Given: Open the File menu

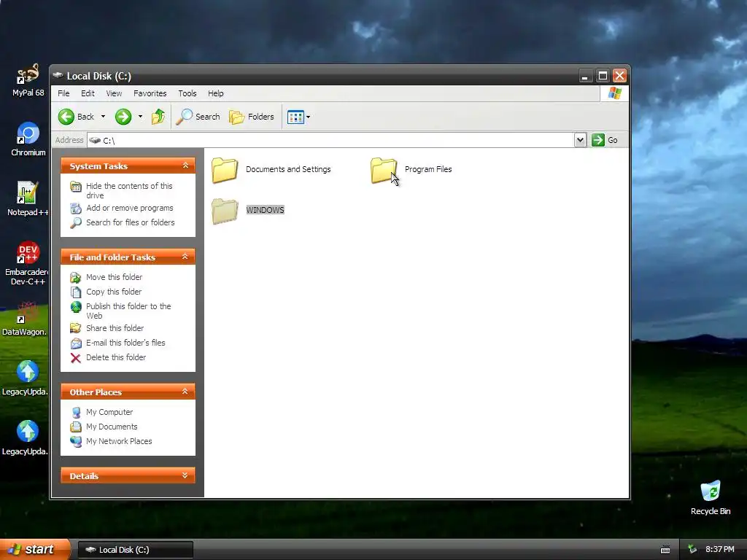Looking at the screenshot, I should (63, 93).
